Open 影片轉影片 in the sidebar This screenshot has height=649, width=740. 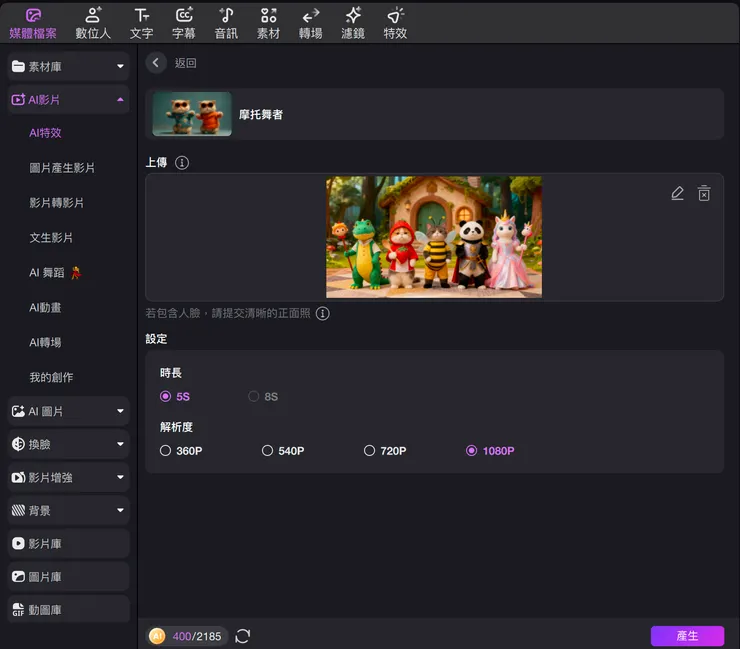[56, 203]
